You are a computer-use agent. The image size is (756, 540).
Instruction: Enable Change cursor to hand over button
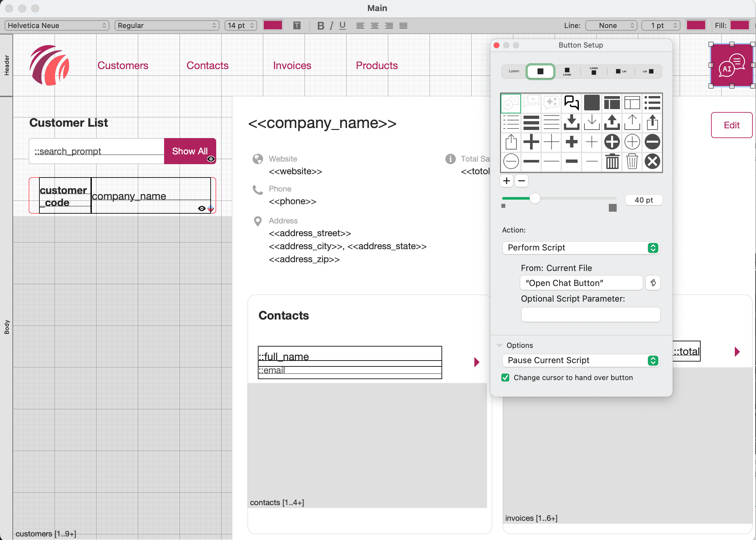tap(505, 377)
